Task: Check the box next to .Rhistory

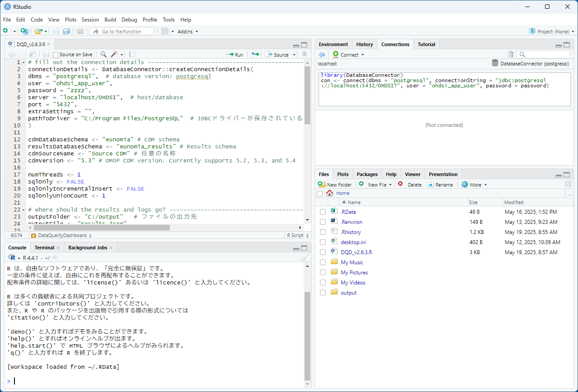Action: 323,232
